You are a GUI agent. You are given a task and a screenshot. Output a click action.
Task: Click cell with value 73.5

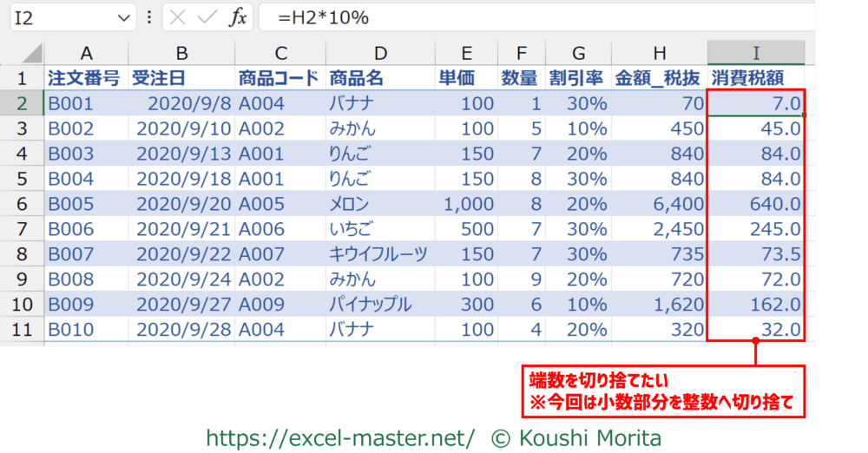coord(755,254)
